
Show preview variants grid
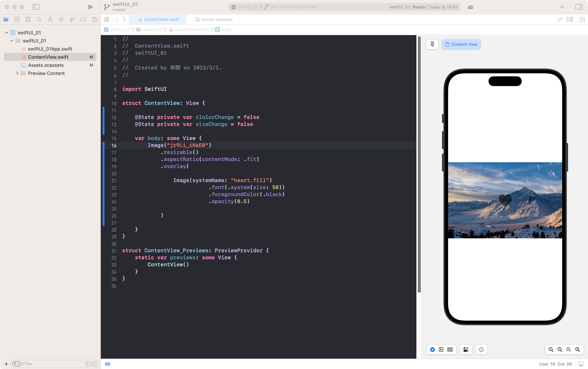click(x=450, y=349)
